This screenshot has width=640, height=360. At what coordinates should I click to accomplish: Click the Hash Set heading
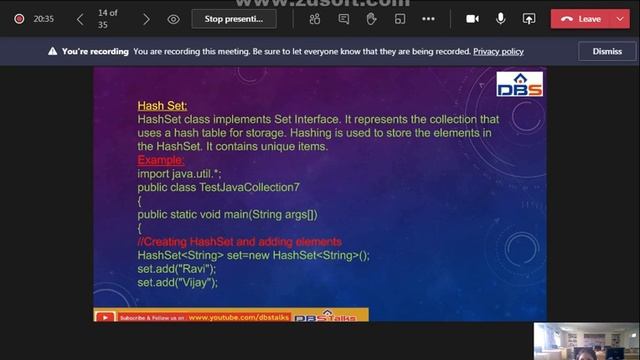tap(162, 106)
